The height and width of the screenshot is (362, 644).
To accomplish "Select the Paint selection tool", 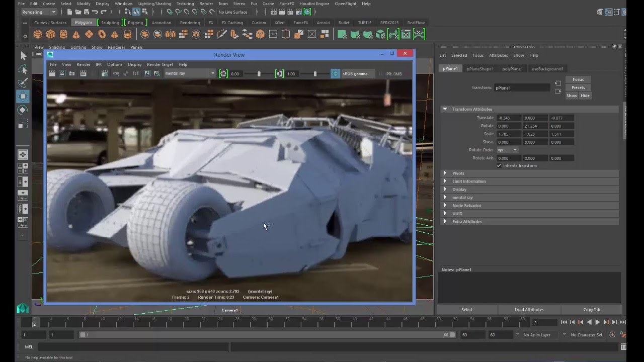I will pyautogui.click(x=23, y=83).
